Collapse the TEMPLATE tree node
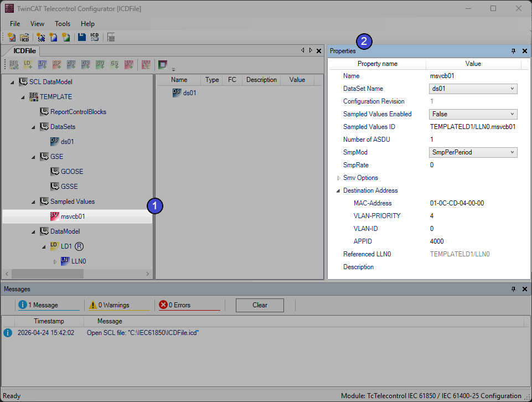The image size is (532, 402). 23,97
